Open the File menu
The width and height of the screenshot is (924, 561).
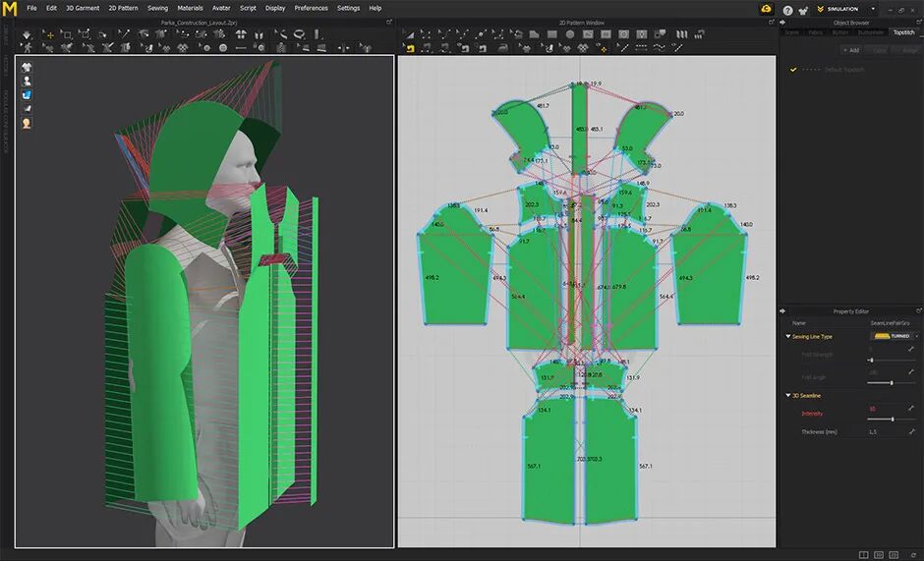(31, 8)
